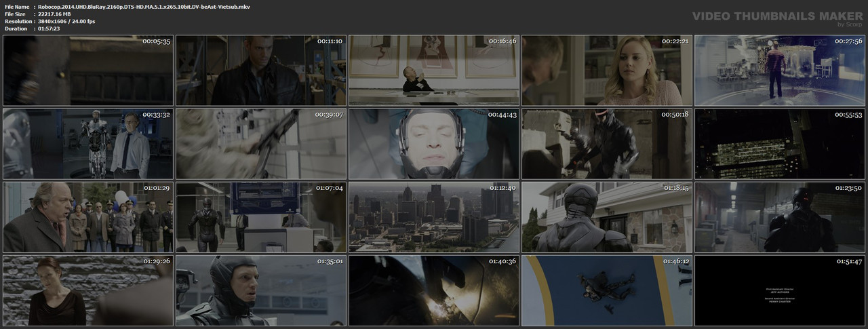The image size is (868, 329).
Task: Select the thumbnail stamped 01:46:12
Action: (607, 290)
